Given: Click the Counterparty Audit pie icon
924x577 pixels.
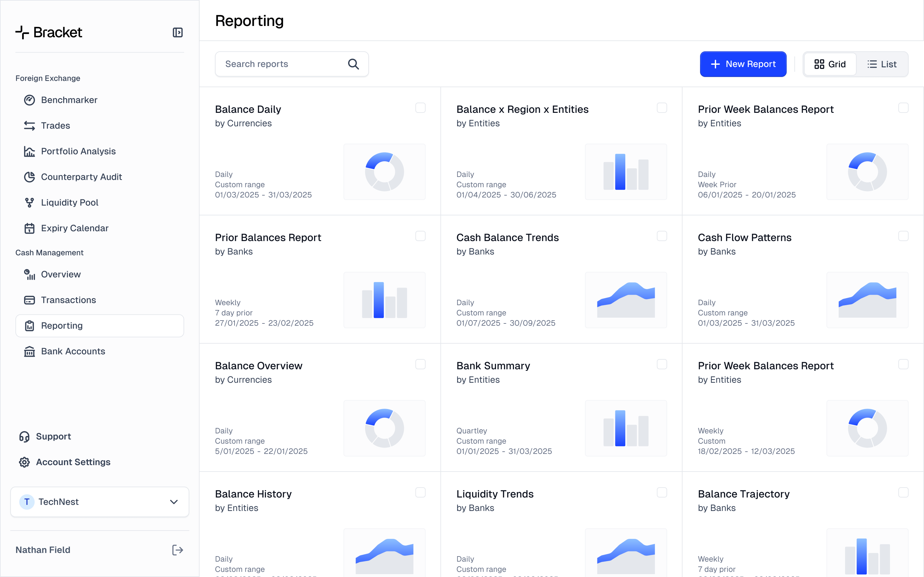Looking at the screenshot, I should [30, 177].
